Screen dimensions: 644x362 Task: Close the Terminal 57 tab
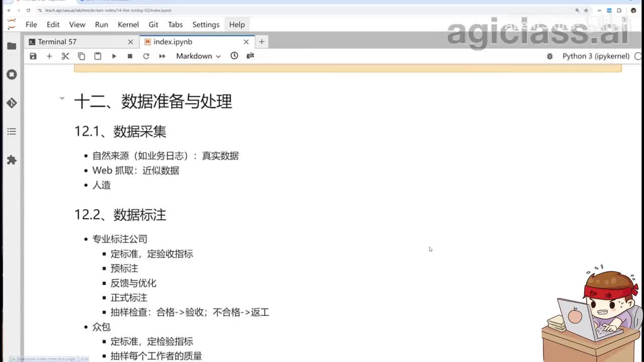pyautogui.click(x=130, y=42)
